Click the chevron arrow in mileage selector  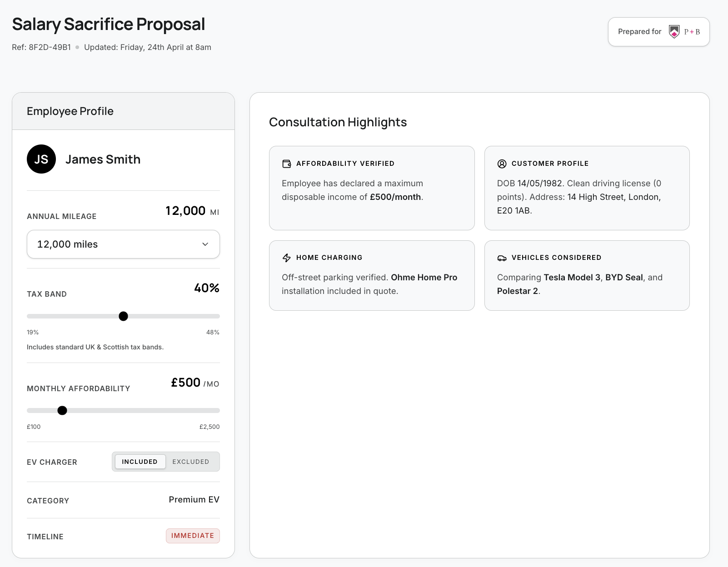(x=205, y=244)
